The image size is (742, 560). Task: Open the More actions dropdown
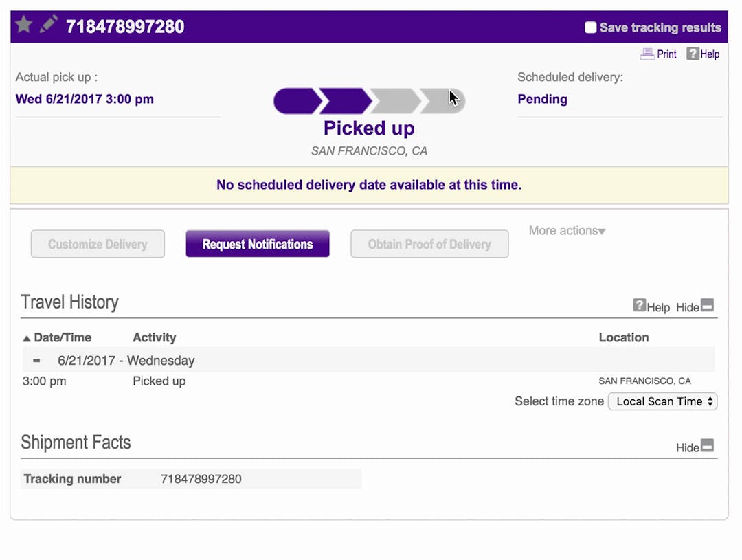coord(566,231)
